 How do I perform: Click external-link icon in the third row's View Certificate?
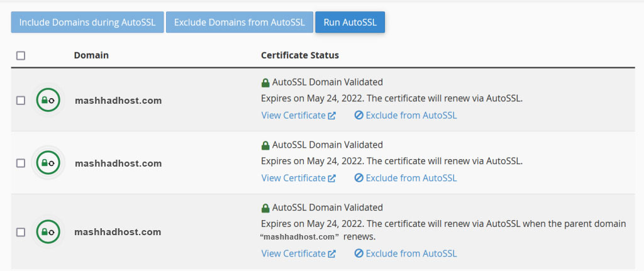pyautogui.click(x=331, y=254)
